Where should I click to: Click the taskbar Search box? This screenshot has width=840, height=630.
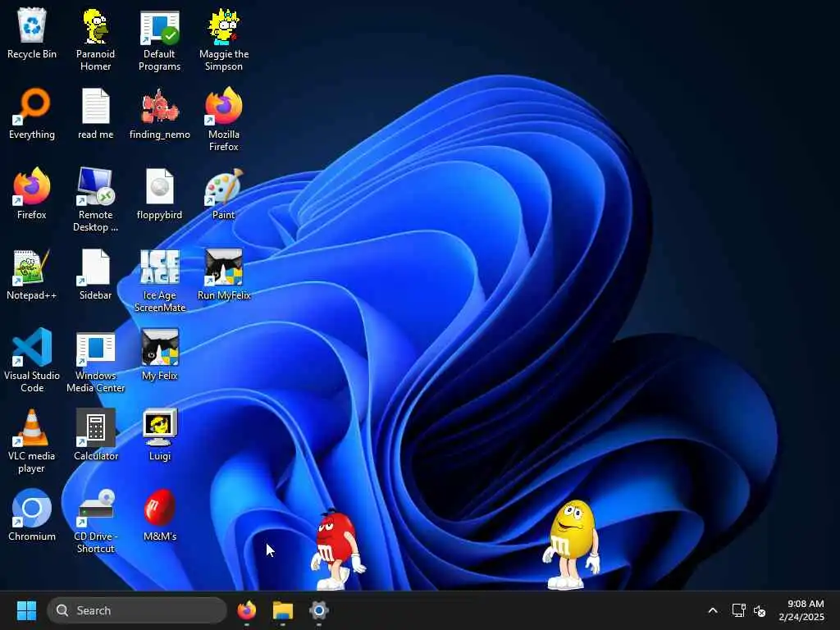click(x=137, y=610)
